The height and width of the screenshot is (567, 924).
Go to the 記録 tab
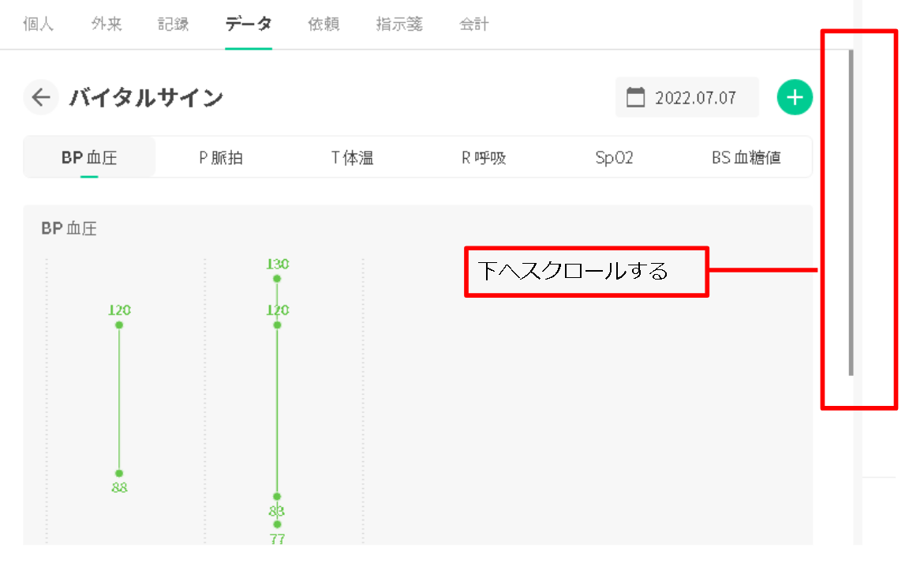(x=174, y=24)
